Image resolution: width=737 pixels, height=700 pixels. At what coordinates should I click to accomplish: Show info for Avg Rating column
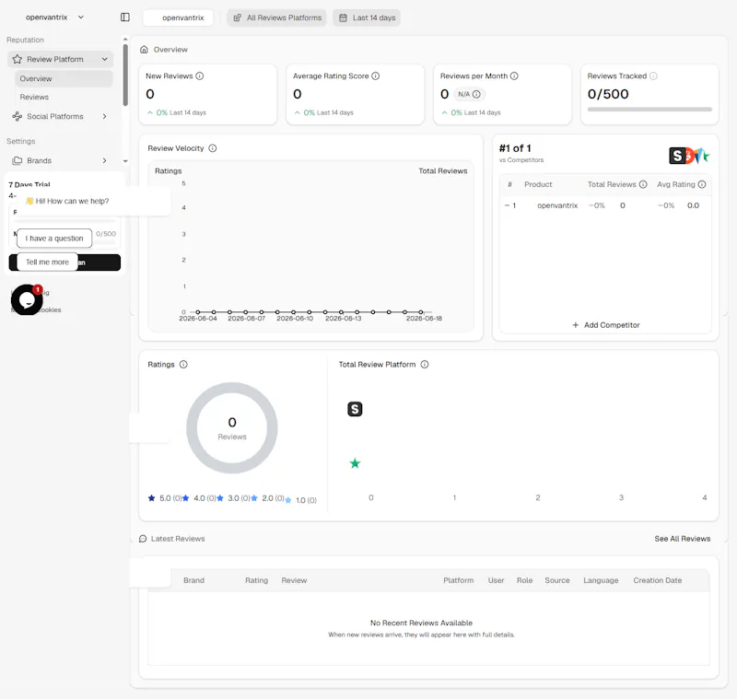click(x=702, y=184)
